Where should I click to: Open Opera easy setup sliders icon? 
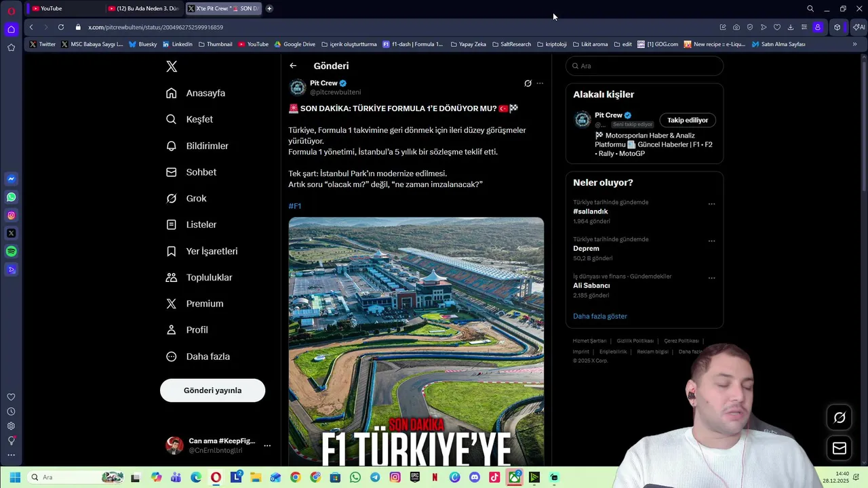pos(804,27)
